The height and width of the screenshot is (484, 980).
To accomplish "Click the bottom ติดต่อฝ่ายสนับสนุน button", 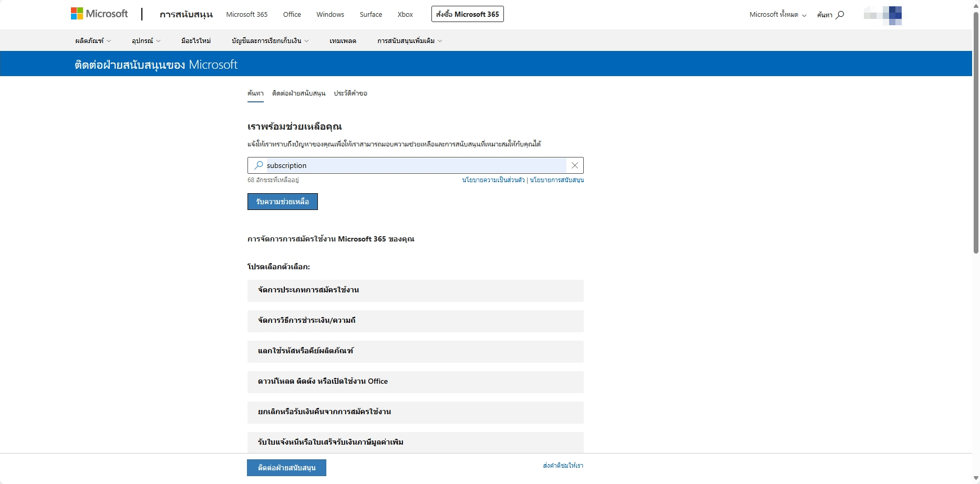I will 287,468.
